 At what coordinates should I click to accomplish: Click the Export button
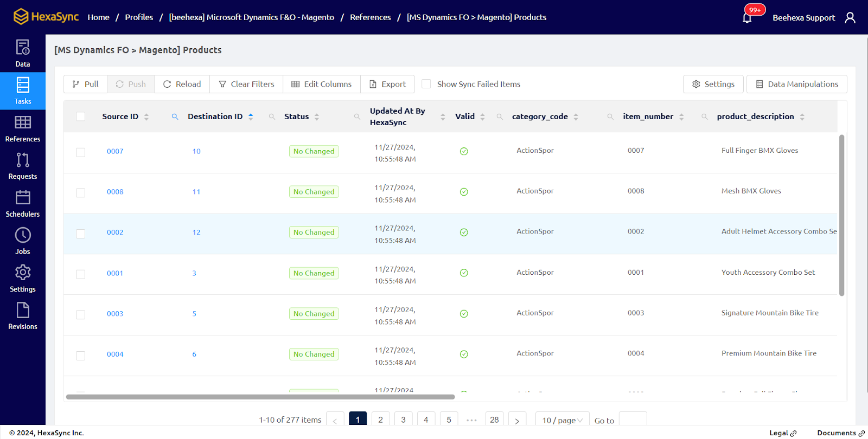tap(388, 84)
